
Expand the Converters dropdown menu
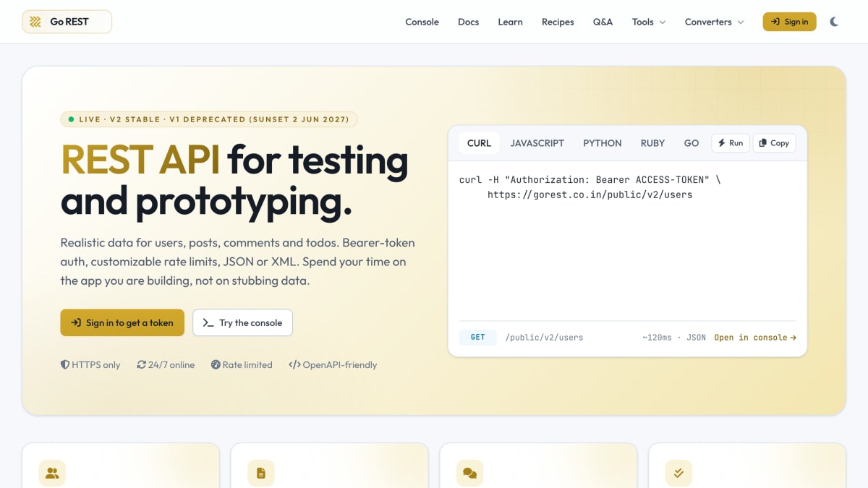[x=714, y=22]
